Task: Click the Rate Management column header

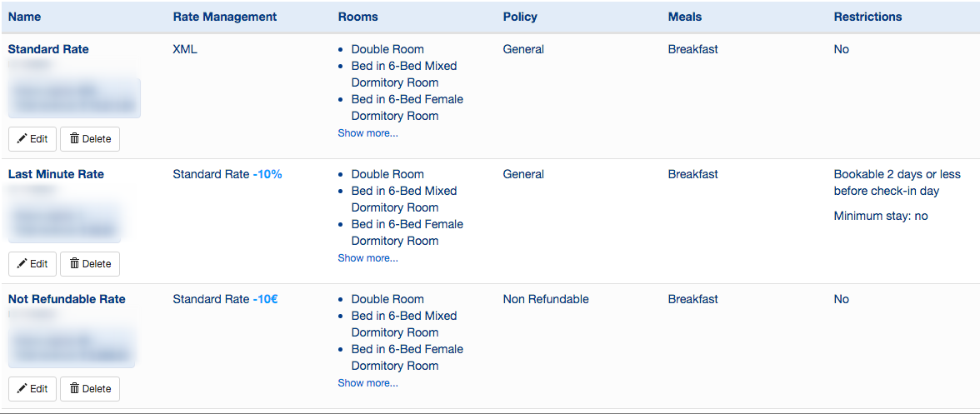Action: click(225, 17)
